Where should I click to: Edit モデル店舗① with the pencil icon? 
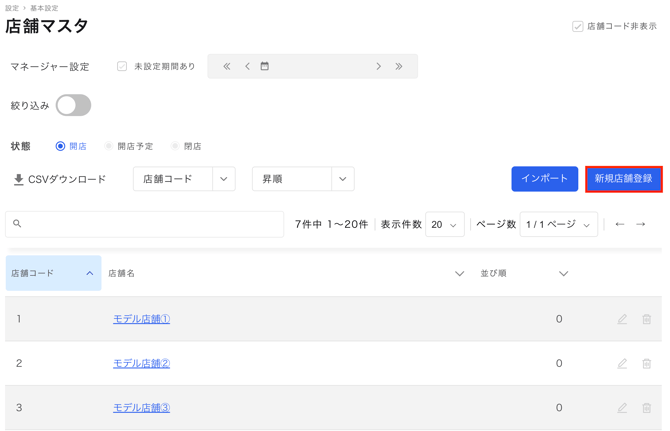click(622, 319)
